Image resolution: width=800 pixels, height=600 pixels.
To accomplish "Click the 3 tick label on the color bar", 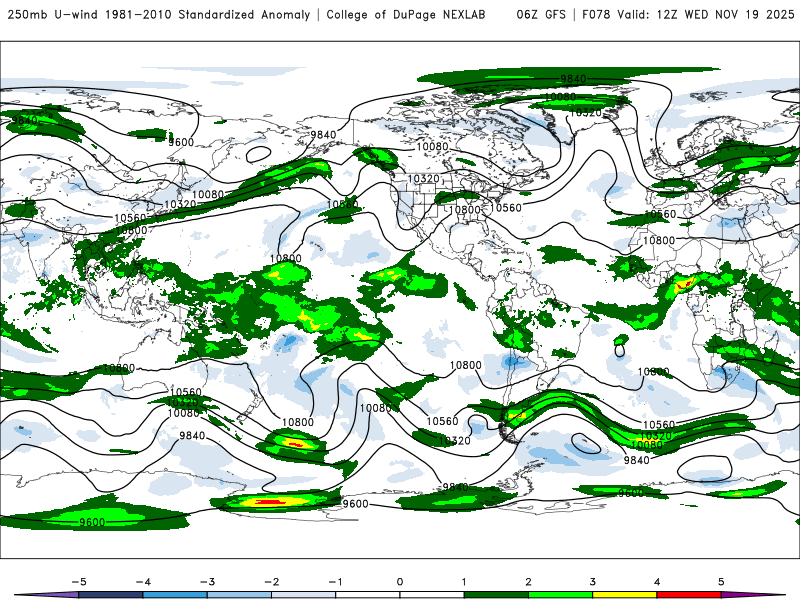I will click(592, 582).
